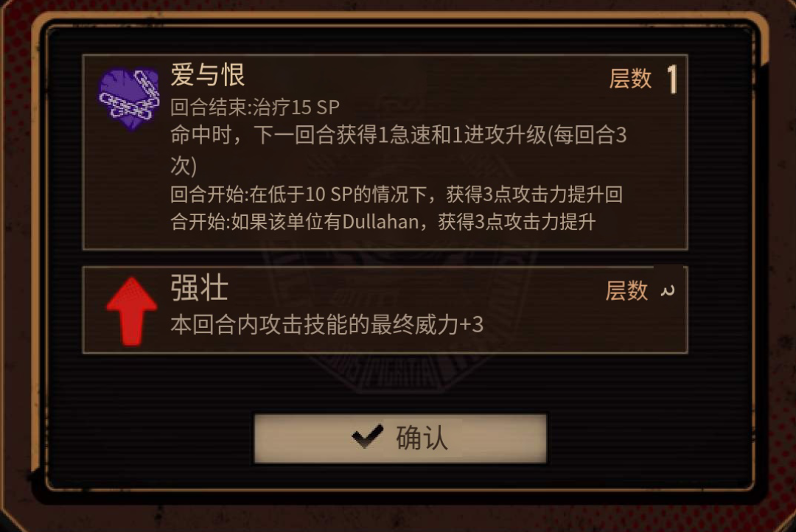Click the 本回合内攻击技能的最终威力+3 text
Image resolution: width=796 pixels, height=532 pixels.
pyautogui.click(x=327, y=324)
